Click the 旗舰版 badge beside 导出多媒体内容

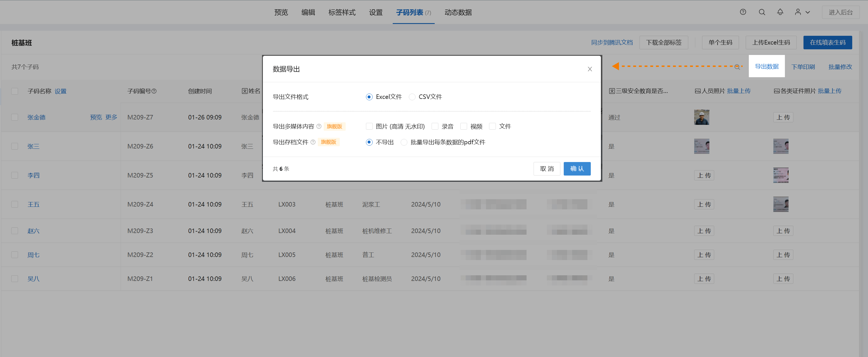click(334, 126)
